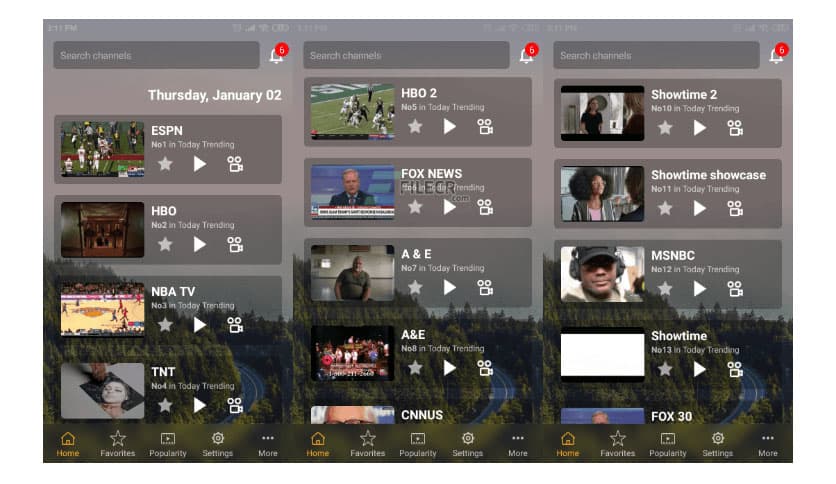Screen dimensions: 836x484
Task: Play the NBA TV channel
Action: pos(199,325)
